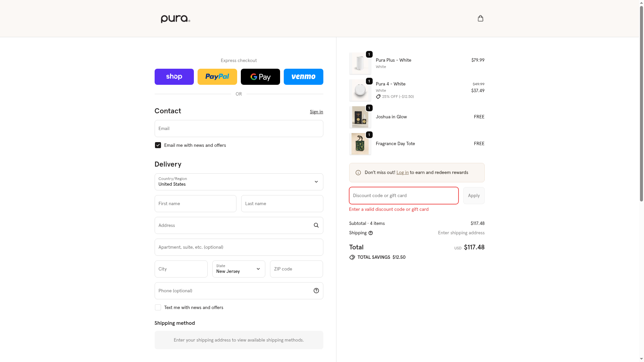Screen dimensions: 644x362
Task: Open the Country/Region dropdown
Action: pos(238,182)
